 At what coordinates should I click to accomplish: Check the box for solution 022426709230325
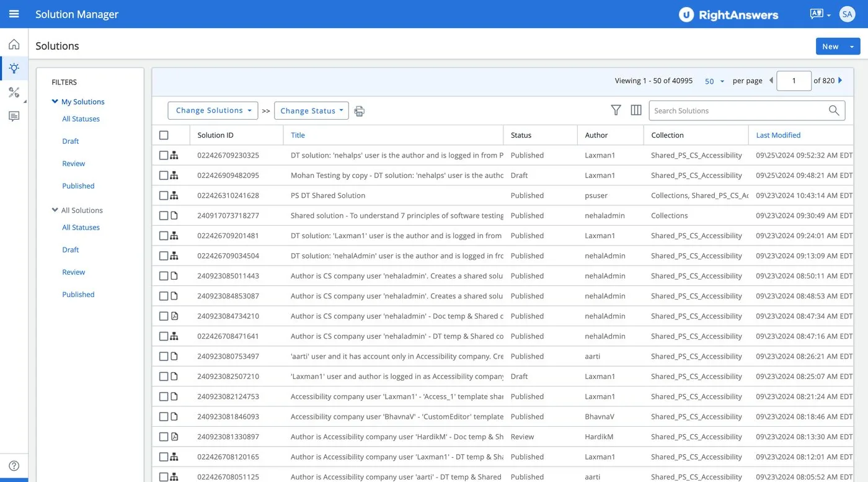coord(164,155)
